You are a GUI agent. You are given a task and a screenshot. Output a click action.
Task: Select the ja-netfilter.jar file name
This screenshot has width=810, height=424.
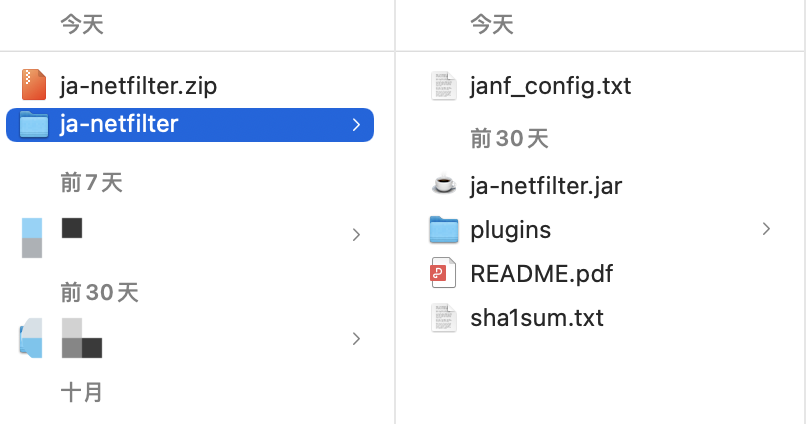pyautogui.click(x=546, y=186)
